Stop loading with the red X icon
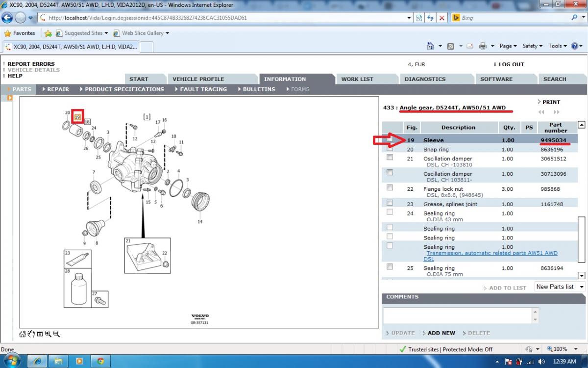 tap(442, 18)
